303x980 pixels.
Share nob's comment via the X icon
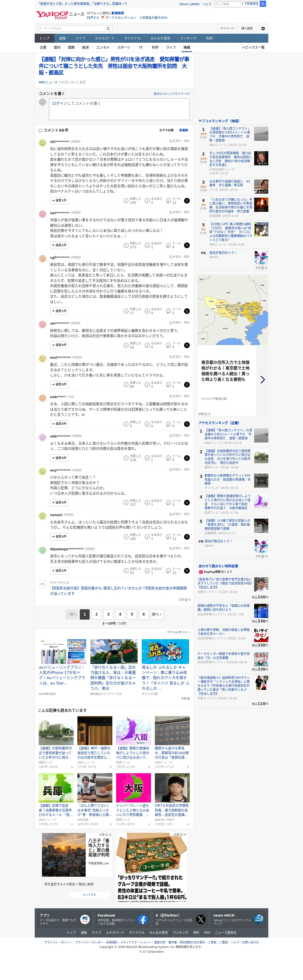(x=187, y=424)
